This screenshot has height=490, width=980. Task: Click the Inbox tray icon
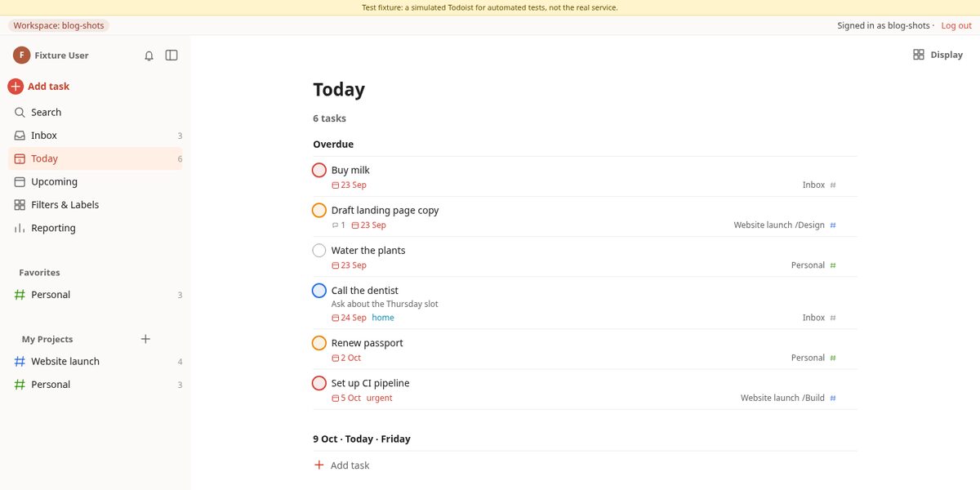pos(20,136)
